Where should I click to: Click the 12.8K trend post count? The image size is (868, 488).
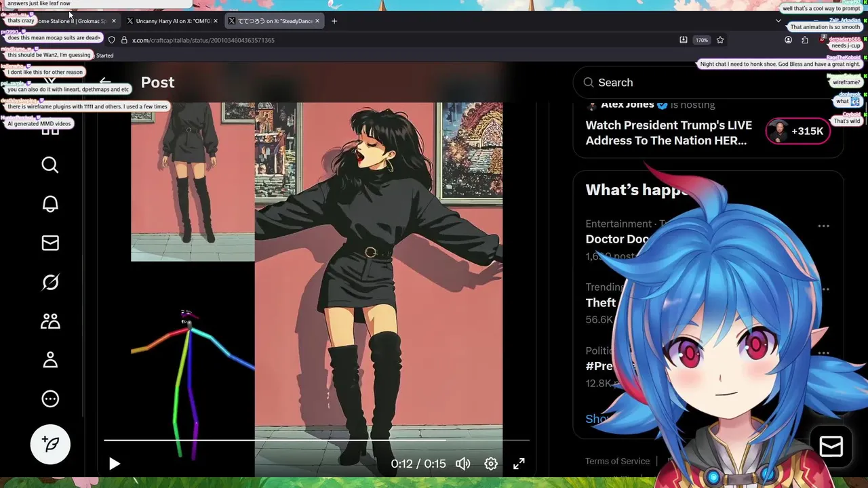[x=599, y=383]
